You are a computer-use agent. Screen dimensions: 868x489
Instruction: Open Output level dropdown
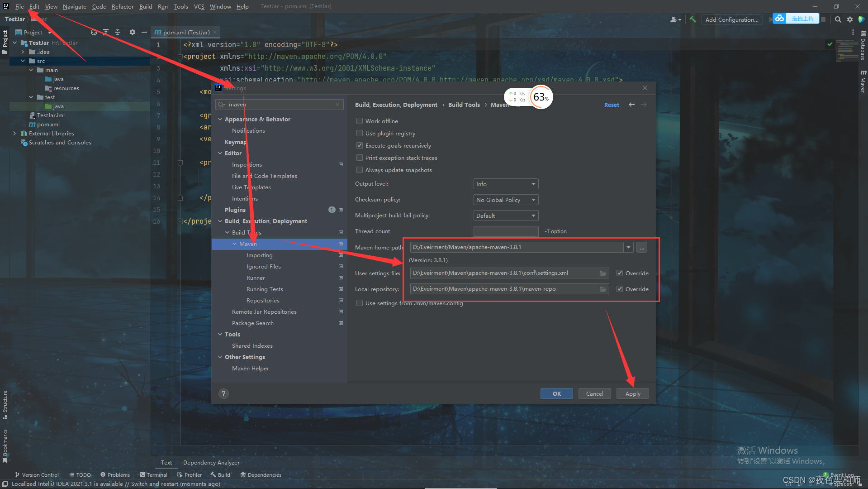(x=506, y=184)
